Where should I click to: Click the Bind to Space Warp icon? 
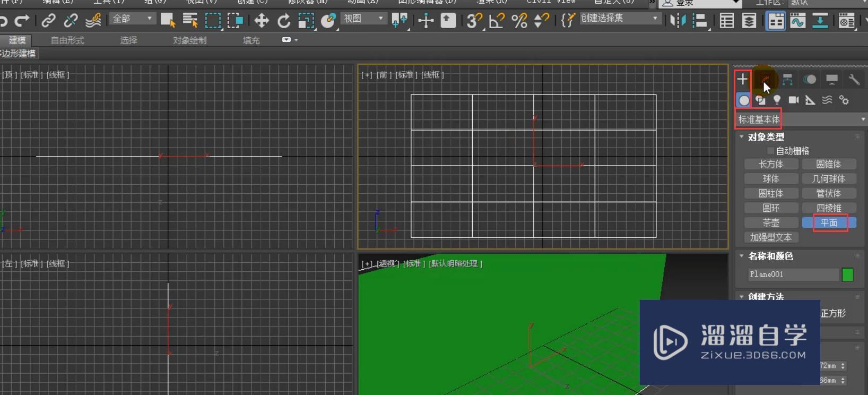(93, 21)
